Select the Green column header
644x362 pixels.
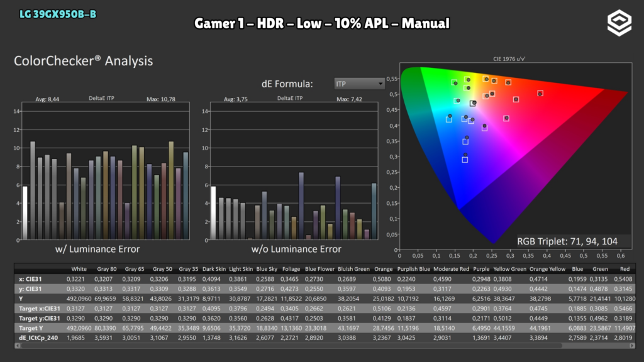point(600,269)
